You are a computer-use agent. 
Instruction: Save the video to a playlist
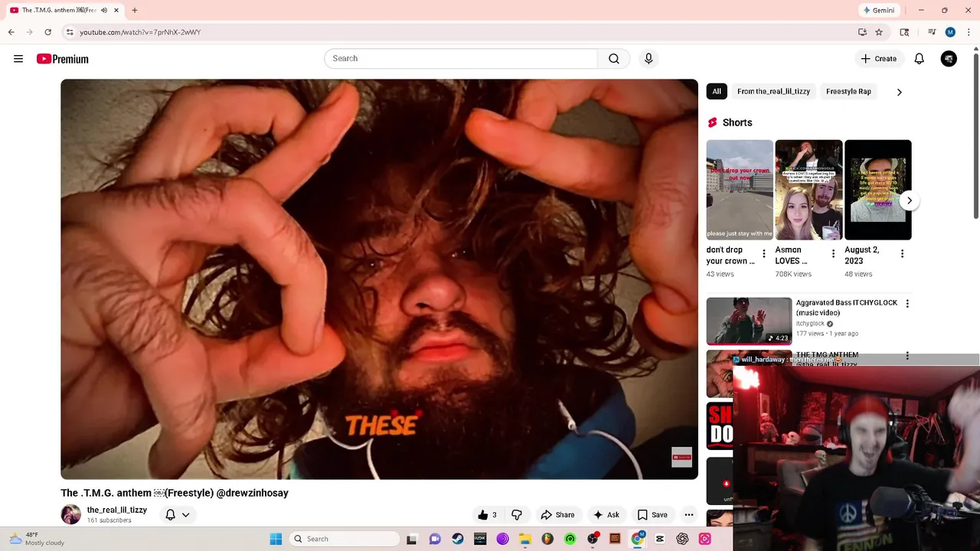(x=652, y=515)
